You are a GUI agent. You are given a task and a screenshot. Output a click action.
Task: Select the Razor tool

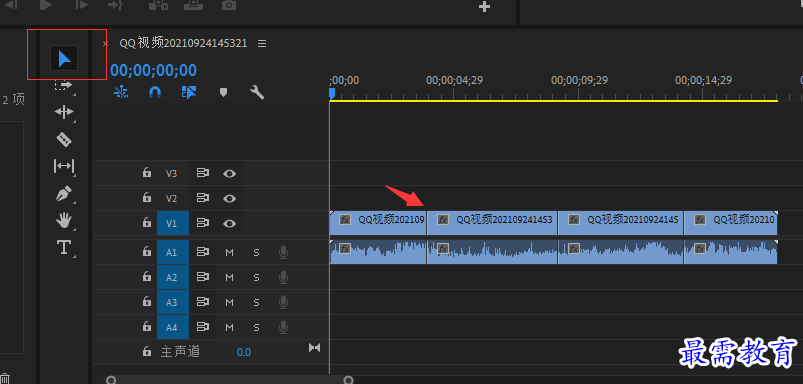pyautogui.click(x=64, y=139)
